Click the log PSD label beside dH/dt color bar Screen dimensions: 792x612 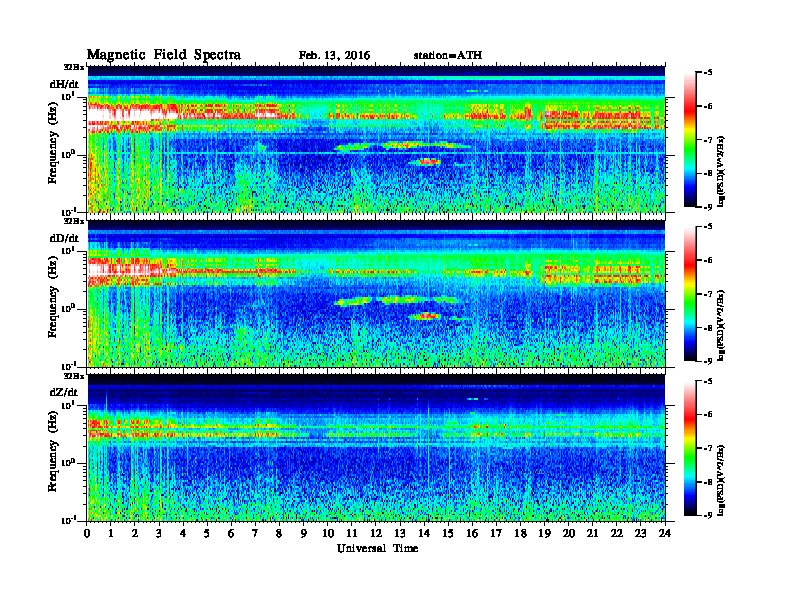click(721, 171)
